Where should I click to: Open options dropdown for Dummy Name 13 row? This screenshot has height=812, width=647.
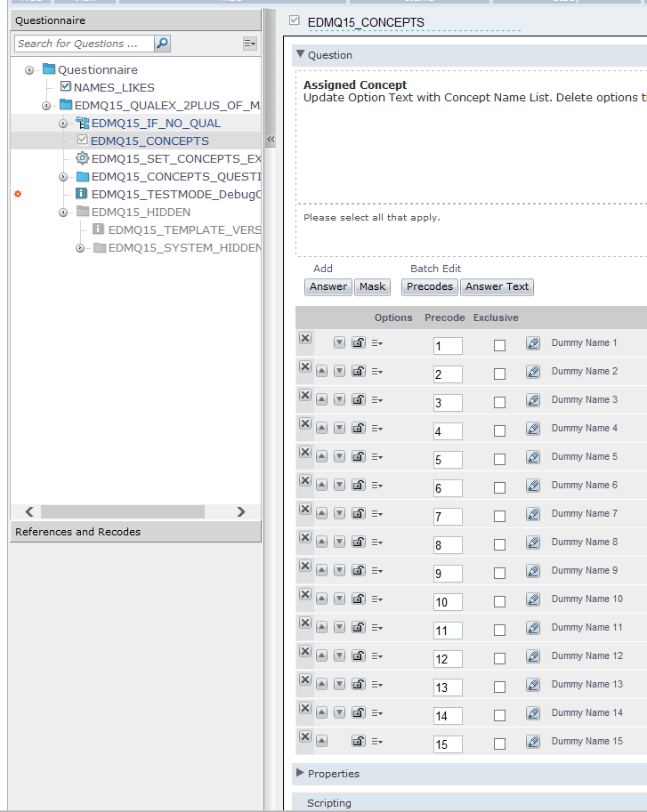tap(377, 685)
